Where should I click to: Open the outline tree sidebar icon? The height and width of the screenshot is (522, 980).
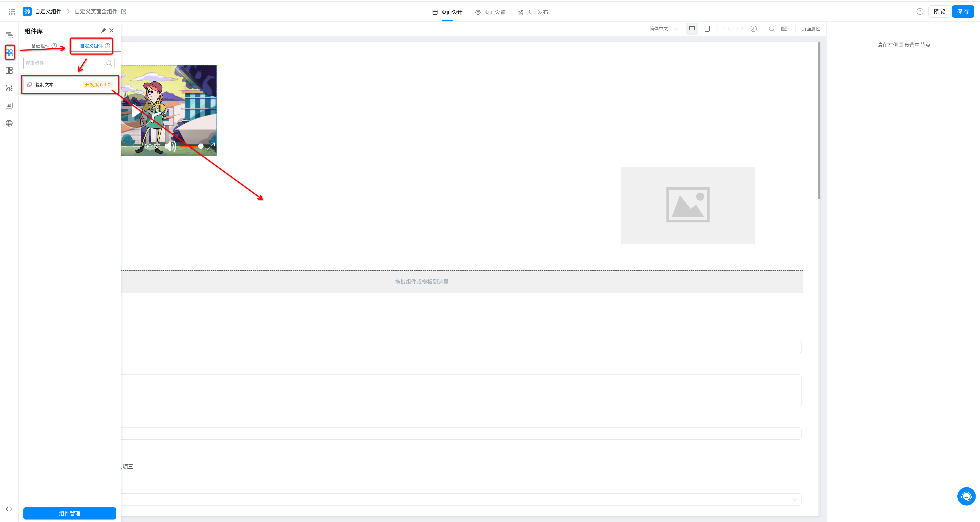[9, 35]
